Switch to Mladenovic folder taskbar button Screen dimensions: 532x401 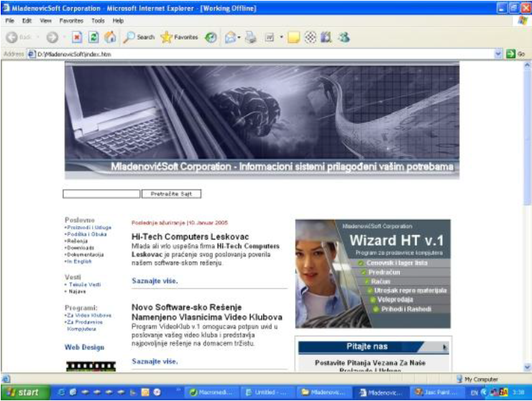tap(324, 392)
